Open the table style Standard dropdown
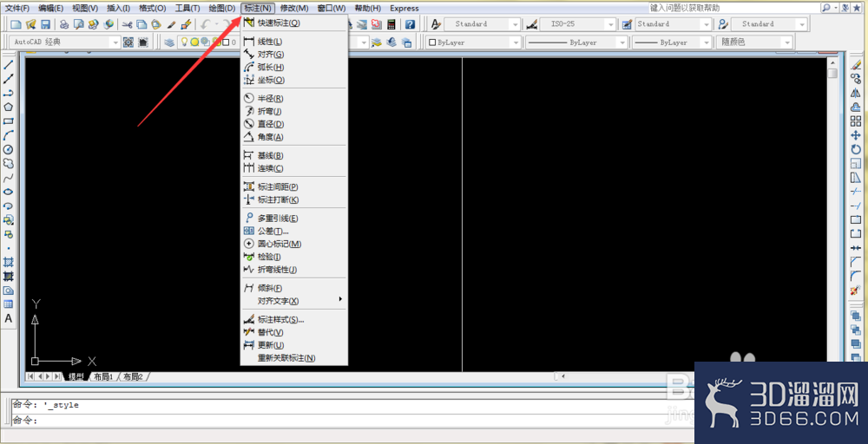 point(706,24)
